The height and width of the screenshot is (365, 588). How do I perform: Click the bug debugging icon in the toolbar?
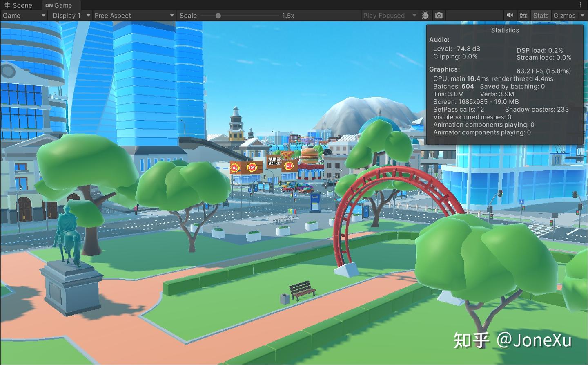tap(425, 16)
